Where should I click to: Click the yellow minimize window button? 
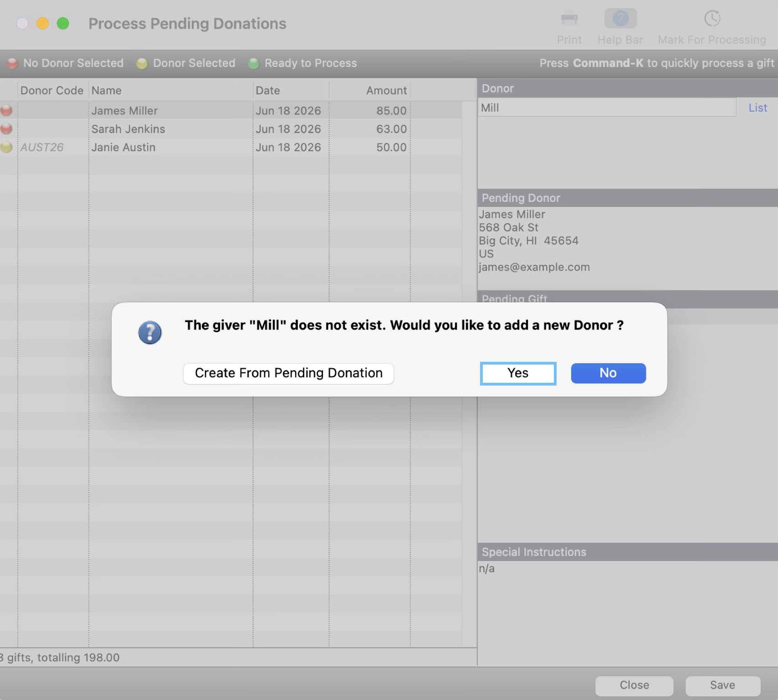(42, 23)
